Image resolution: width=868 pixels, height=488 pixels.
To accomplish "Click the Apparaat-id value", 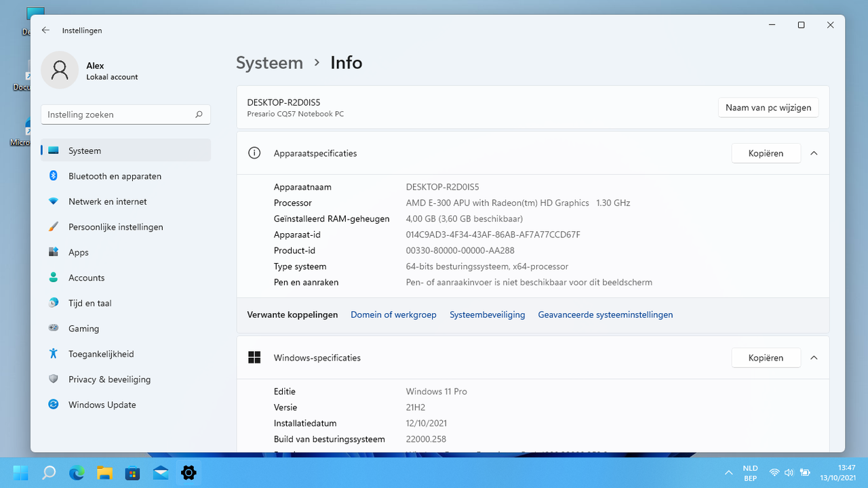I will coord(493,235).
